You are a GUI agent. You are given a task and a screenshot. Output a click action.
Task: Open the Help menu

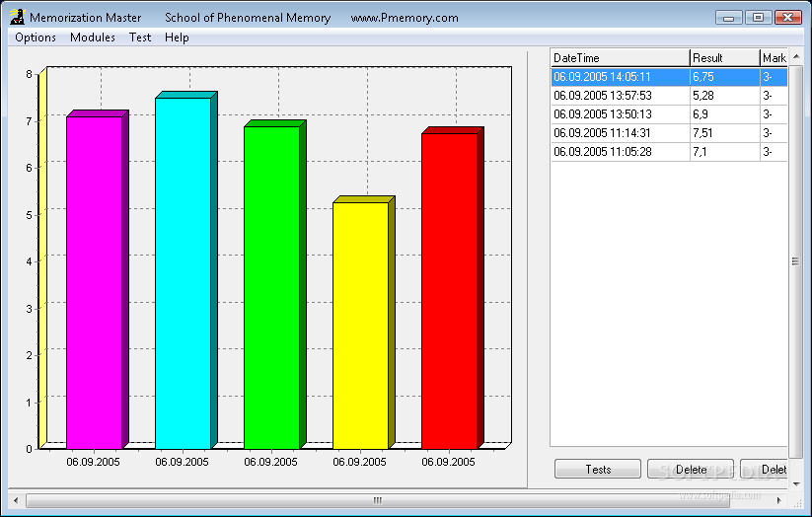click(177, 37)
